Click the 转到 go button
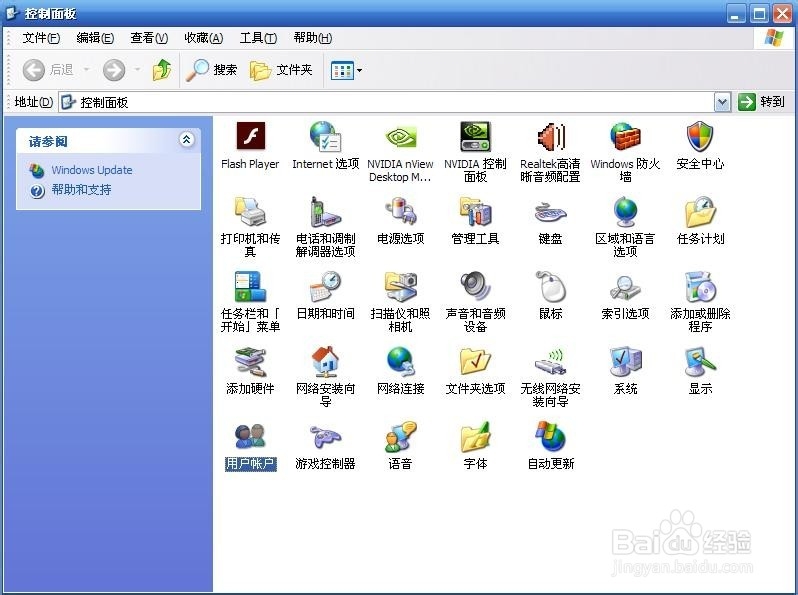 pos(761,102)
